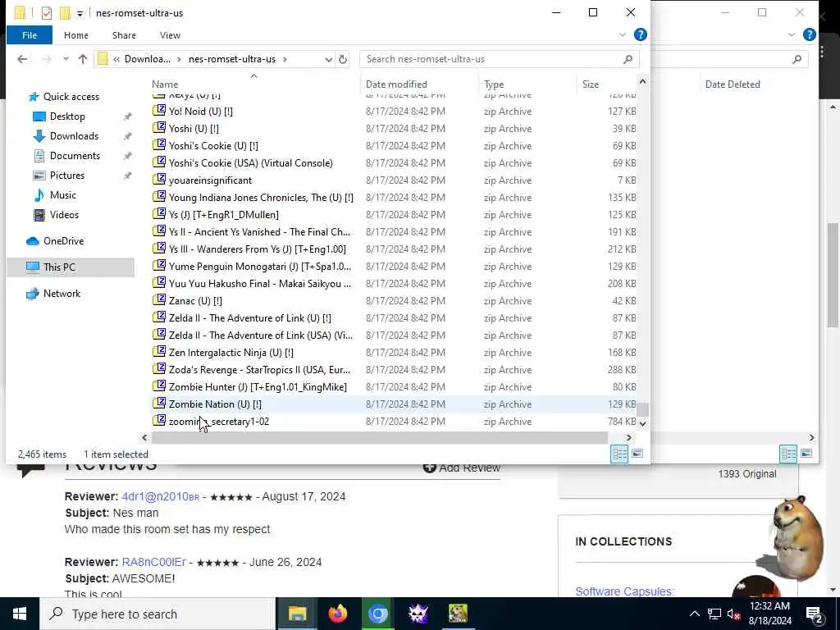The width and height of the screenshot is (840, 630).
Task: Open the recent locations dropdown arrow
Action: (x=66, y=59)
